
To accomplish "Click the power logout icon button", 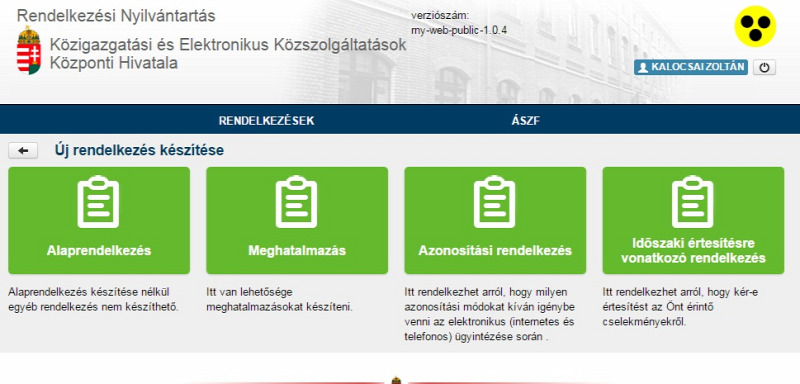I will tap(764, 67).
